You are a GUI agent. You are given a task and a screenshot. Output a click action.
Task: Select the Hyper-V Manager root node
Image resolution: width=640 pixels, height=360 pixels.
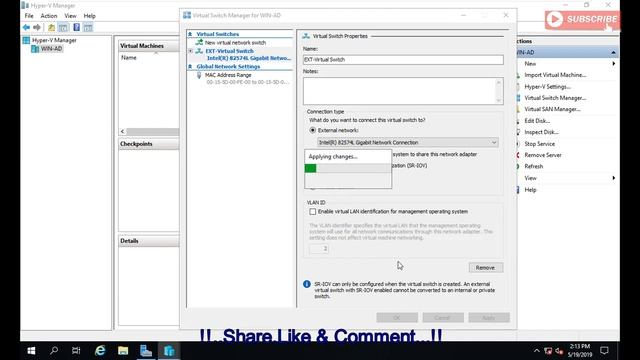[x=54, y=40]
